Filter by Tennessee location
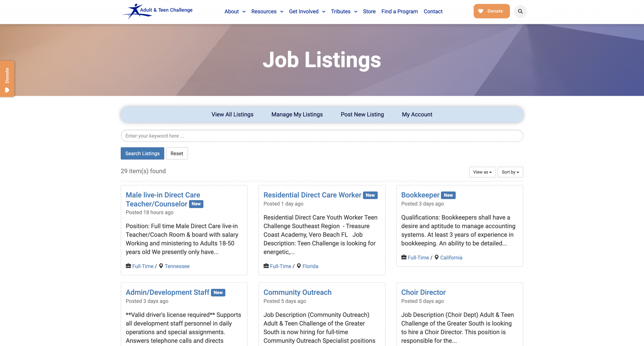 click(177, 266)
